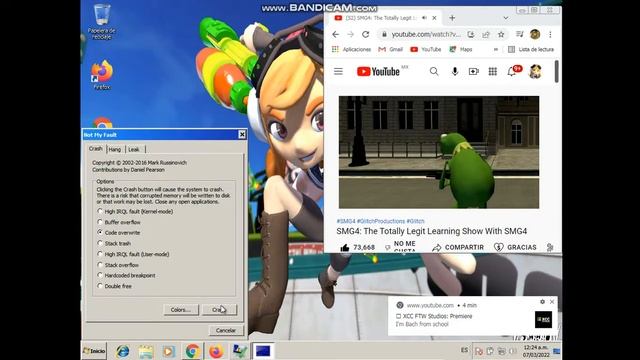Click YouTube create video icon

pyautogui.click(x=473, y=72)
